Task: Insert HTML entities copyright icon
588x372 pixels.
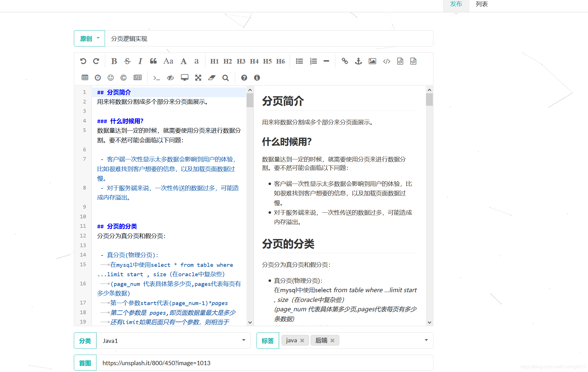Action: tap(124, 78)
